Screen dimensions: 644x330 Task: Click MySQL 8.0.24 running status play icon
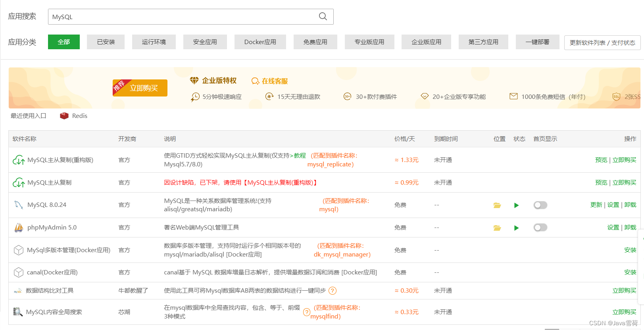[x=516, y=205]
